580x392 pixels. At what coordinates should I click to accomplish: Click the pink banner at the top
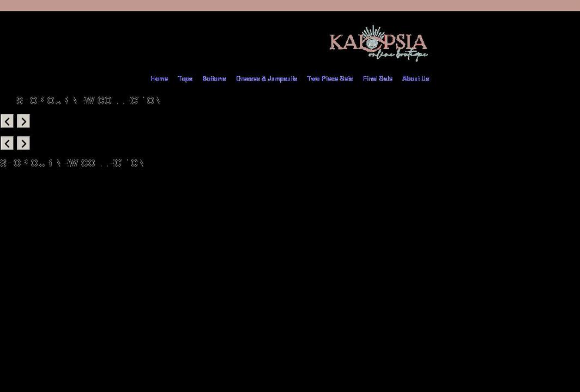tap(290, 6)
